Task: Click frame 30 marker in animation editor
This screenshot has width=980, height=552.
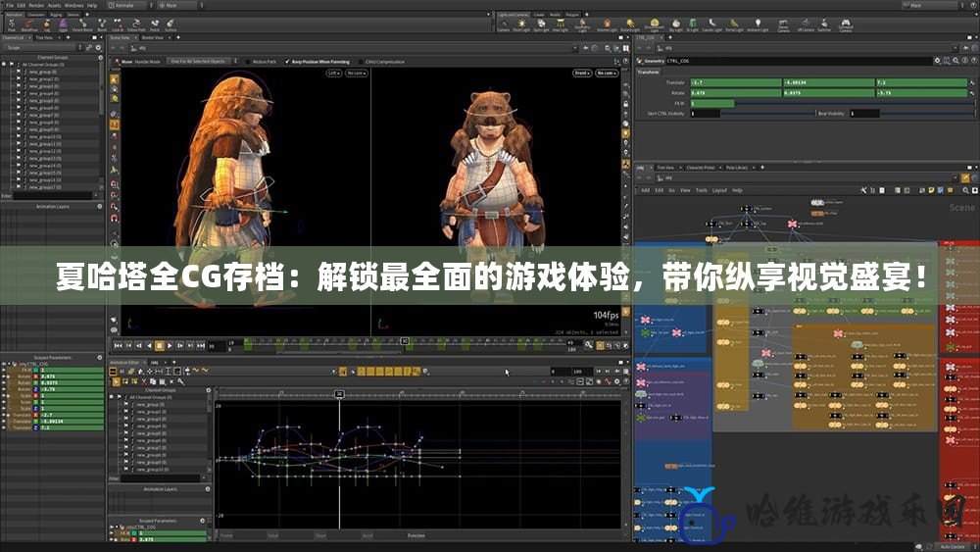Action: (x=339, y=394)
